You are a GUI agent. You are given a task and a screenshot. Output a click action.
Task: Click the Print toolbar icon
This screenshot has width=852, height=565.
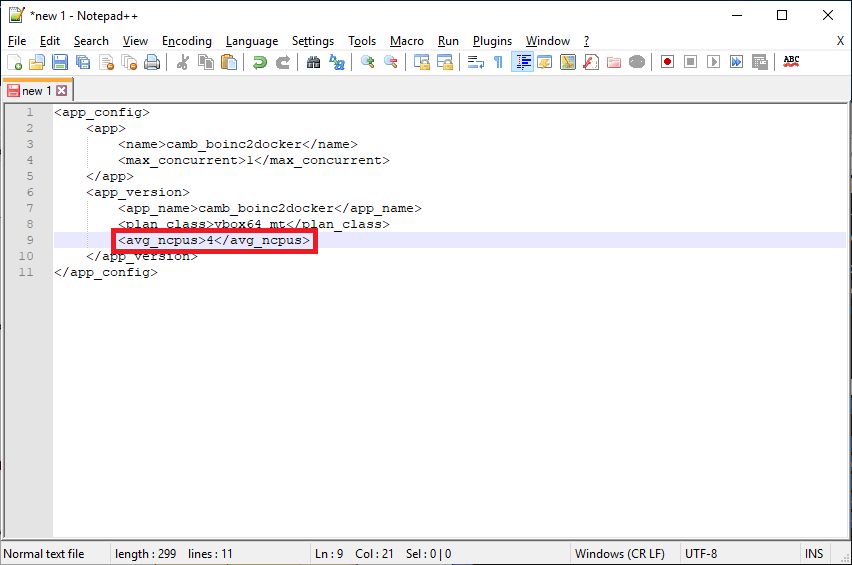tap(152, 62)
